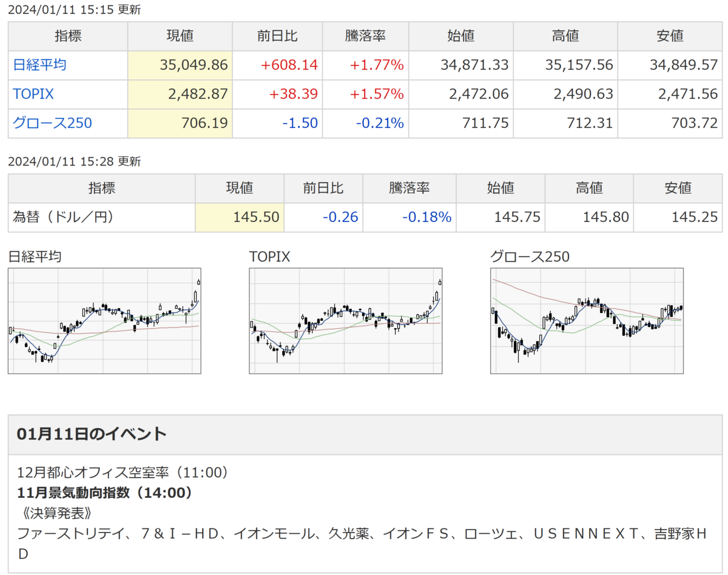Click the 2024/01/11 15:15 更新 timestamp
Screen dimensions: 728x575
(74, 10)
